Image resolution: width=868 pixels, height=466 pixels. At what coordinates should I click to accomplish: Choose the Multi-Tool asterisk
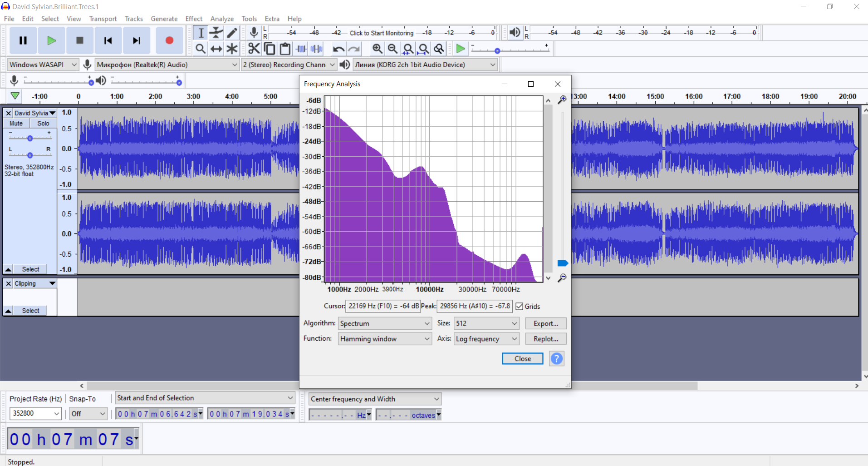point(232,49)
